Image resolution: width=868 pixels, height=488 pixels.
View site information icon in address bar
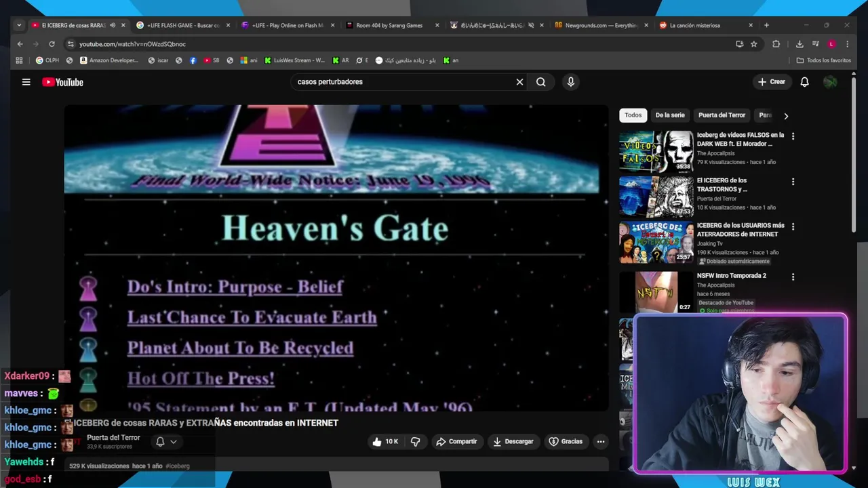[71, 44]
